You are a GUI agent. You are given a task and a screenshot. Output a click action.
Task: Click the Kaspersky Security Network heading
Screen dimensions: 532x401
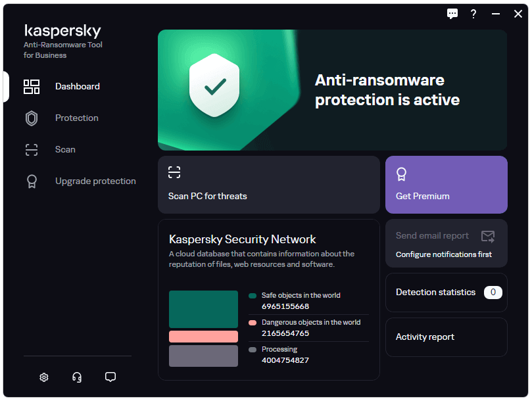click(243, 239)
